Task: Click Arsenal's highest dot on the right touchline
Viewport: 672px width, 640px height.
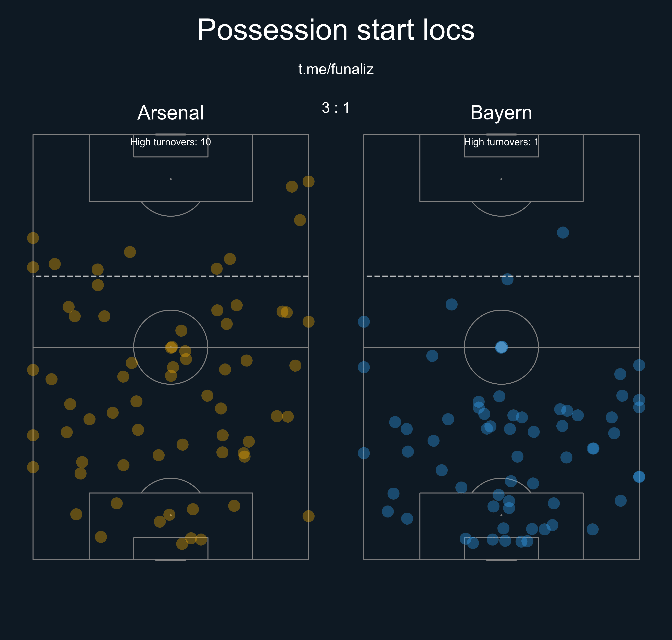Action: [x=308, y=181]
